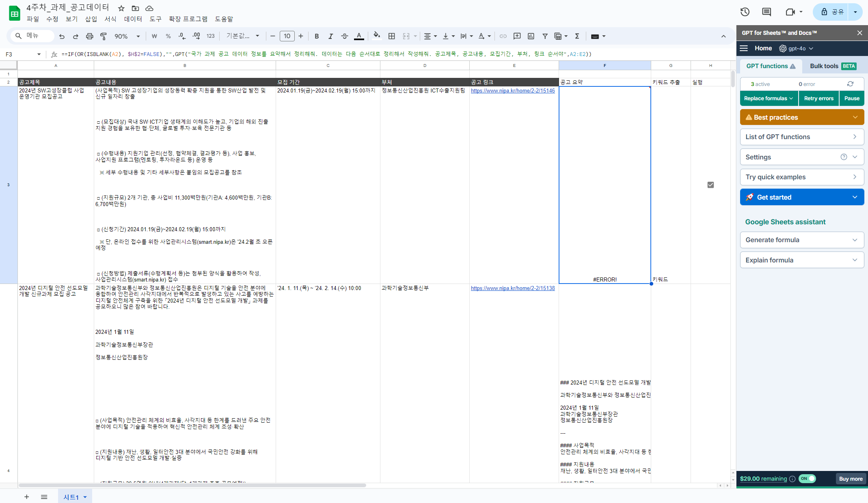868x503 pixels.
Task: Apply currency format (₩) button
Action: tap(154, 37)
